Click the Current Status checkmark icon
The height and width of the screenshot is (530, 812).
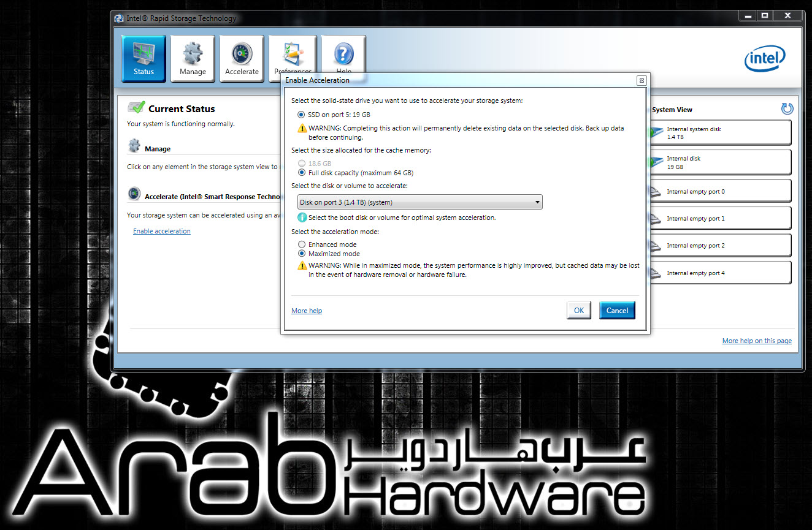pos(136,107)
